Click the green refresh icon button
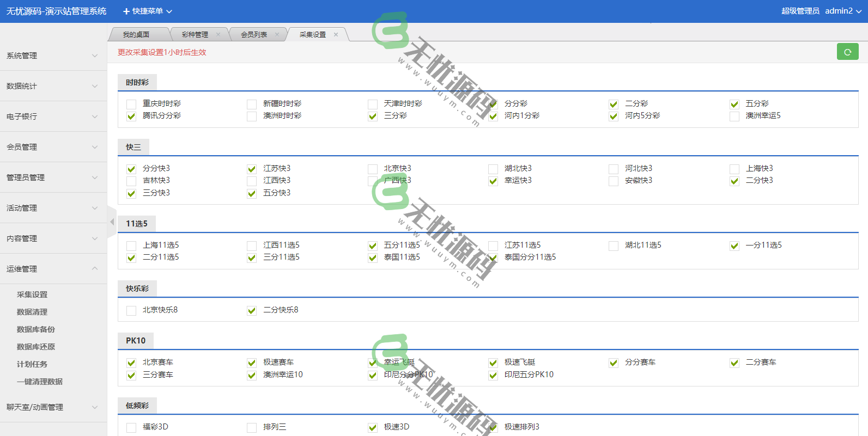 [x=847, y=52]
